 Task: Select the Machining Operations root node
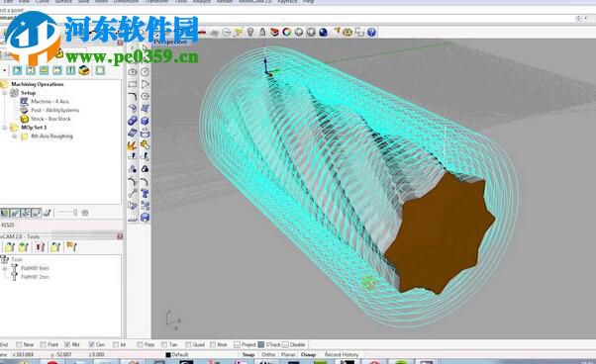(x=38, y=84)
